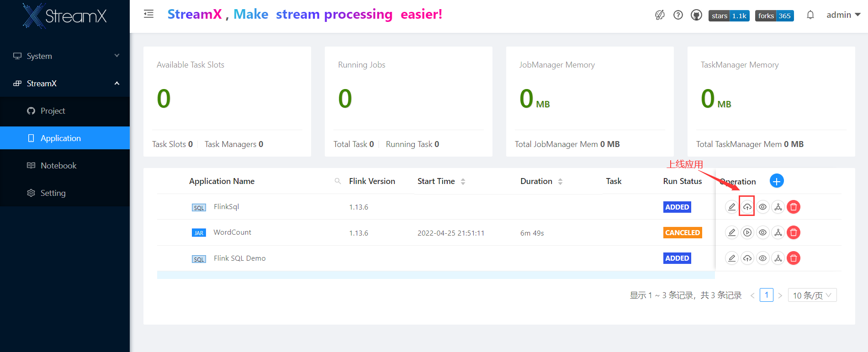Edit the FlinkSql application
Image resolution: width=868 pixels, height=352 pixels.
coord(731,207)
